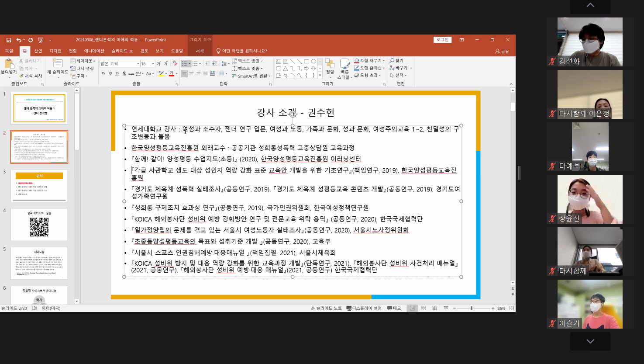Toggle right text alignment

point(198,73)
